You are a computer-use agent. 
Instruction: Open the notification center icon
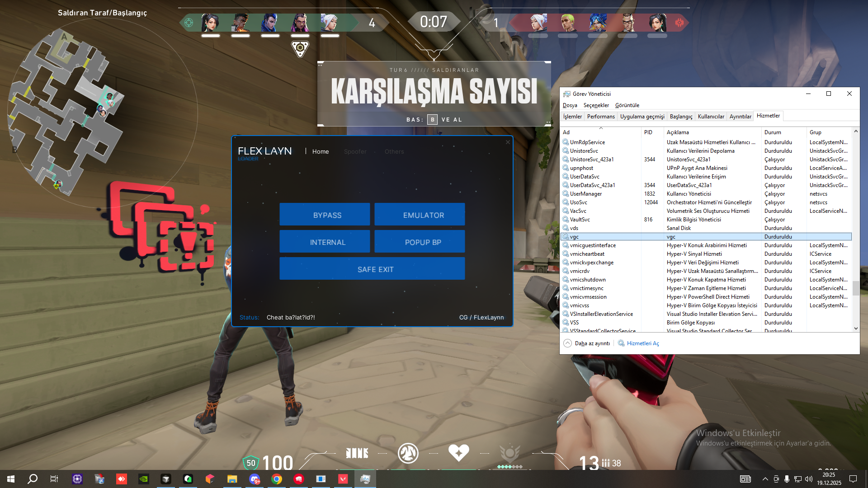853,479
